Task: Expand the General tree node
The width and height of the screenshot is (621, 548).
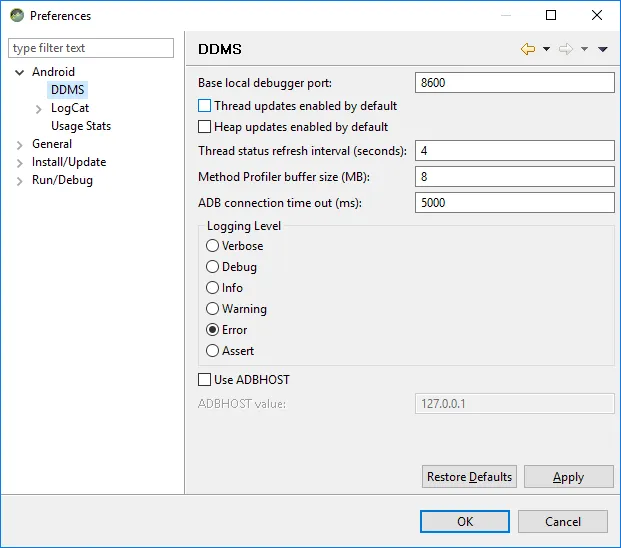Action: (19, 145)
